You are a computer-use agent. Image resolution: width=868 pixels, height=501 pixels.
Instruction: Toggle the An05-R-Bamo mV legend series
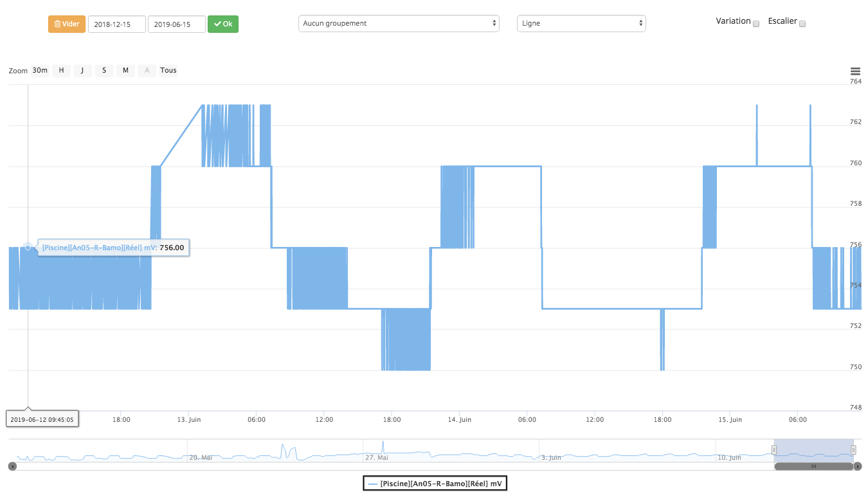coord(435,483)
